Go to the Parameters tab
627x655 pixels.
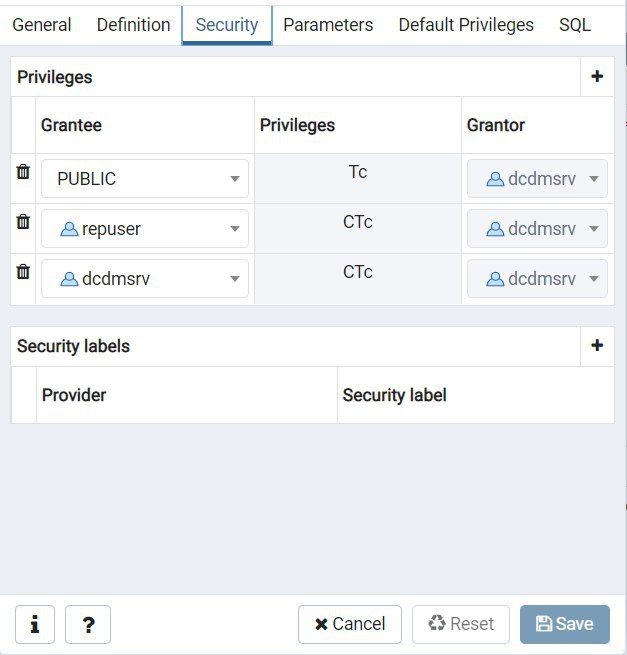click(x=328, y=25)
